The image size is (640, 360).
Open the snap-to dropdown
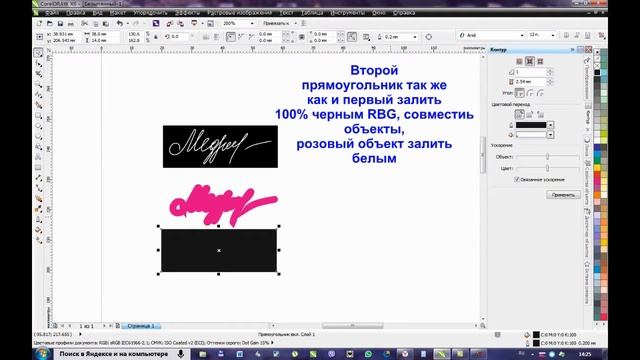296,24
